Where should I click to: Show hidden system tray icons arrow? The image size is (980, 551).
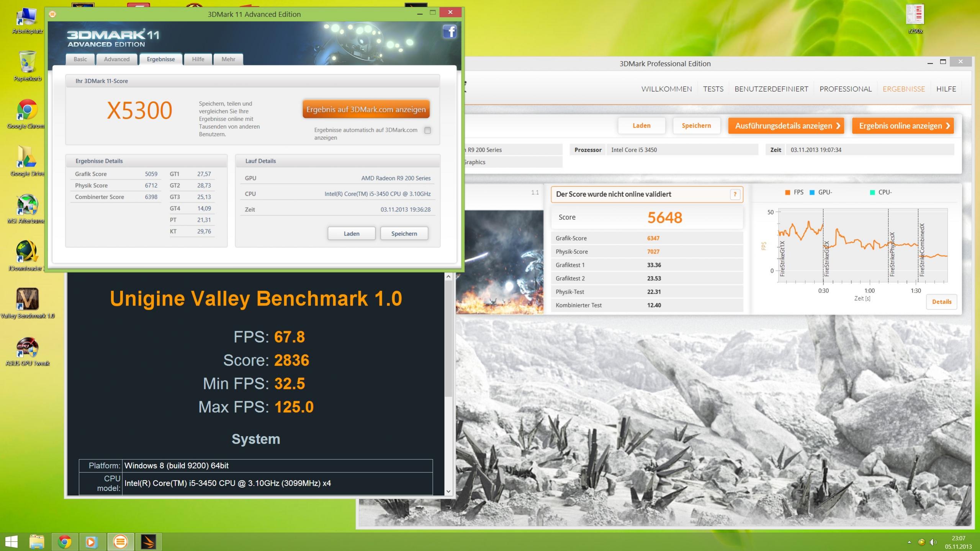[909, 542]
